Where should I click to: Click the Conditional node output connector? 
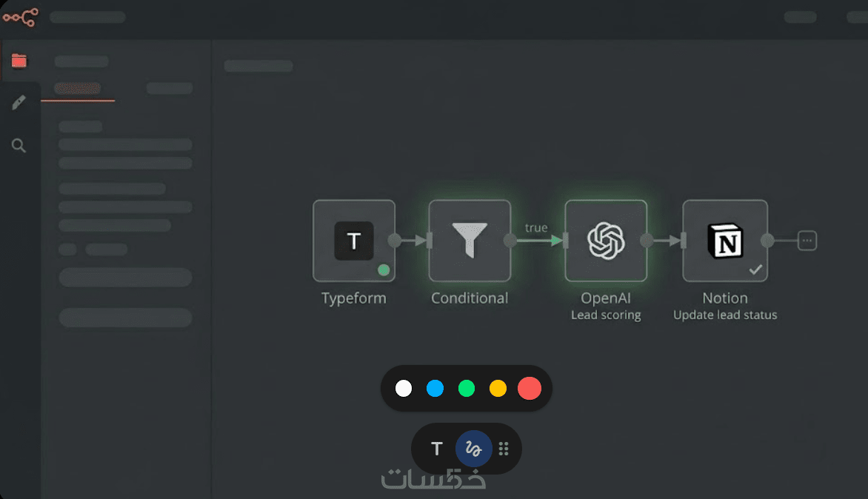[x=510, y=241]
